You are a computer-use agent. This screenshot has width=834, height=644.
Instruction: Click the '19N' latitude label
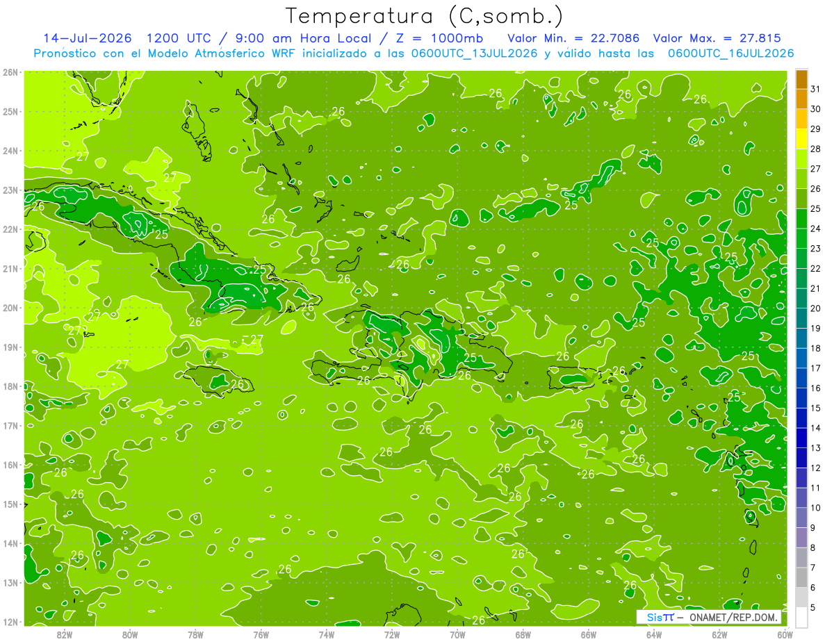point(10,347)
